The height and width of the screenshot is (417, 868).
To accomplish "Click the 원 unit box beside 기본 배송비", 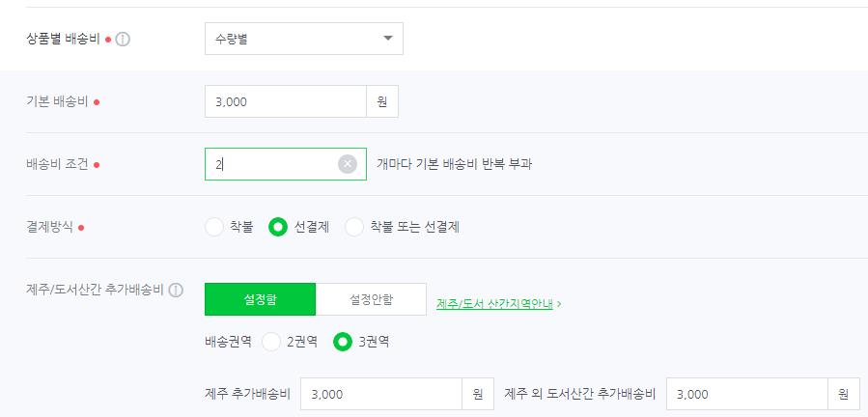I will pos(382,101).
